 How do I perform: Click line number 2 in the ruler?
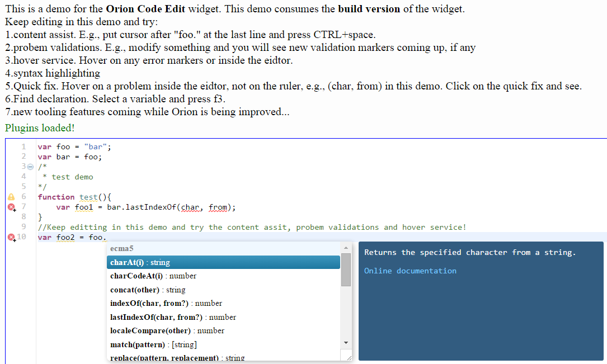(23, 156)
